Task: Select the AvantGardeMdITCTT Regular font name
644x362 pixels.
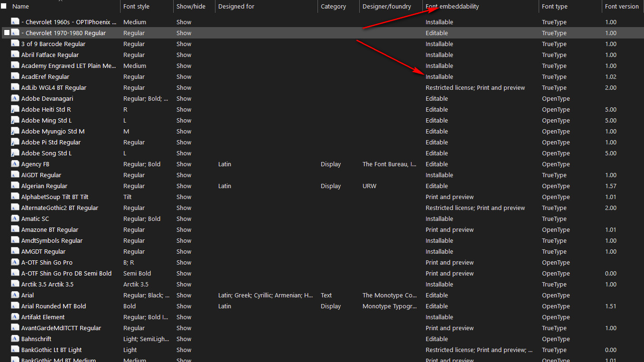Action: 61,328
